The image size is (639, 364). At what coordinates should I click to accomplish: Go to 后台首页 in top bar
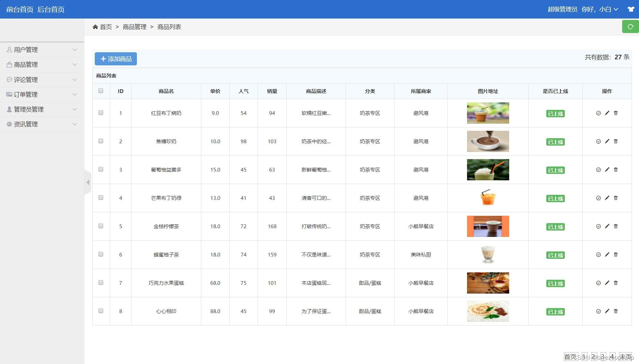51,9
